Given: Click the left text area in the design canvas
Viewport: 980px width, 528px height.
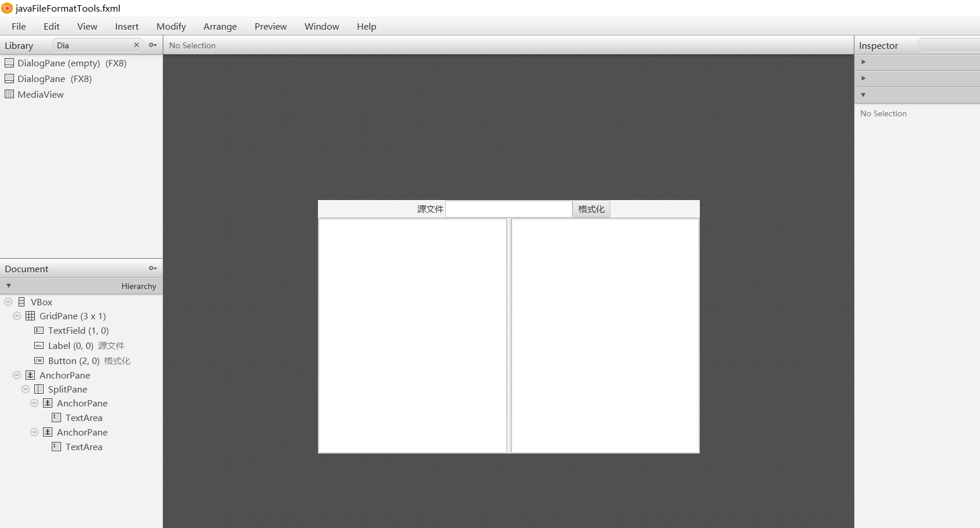Looking at the screenshot, I should (413, 336).
